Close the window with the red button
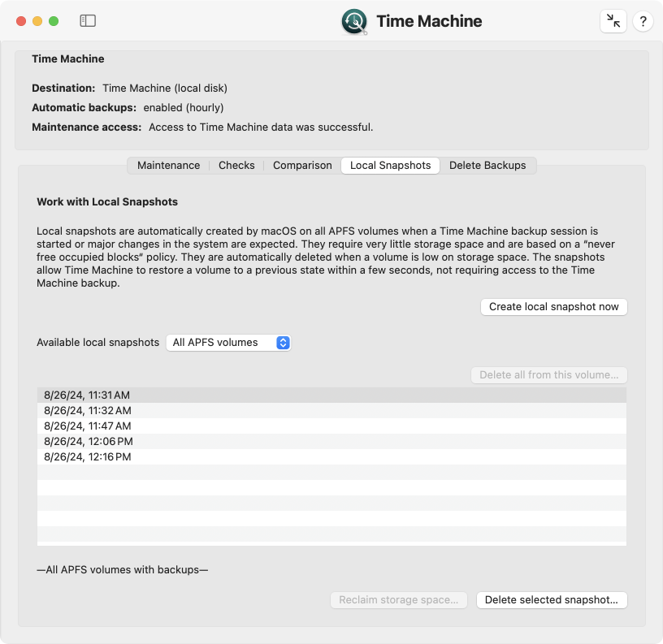663x644 pixels. coord(21,21)
